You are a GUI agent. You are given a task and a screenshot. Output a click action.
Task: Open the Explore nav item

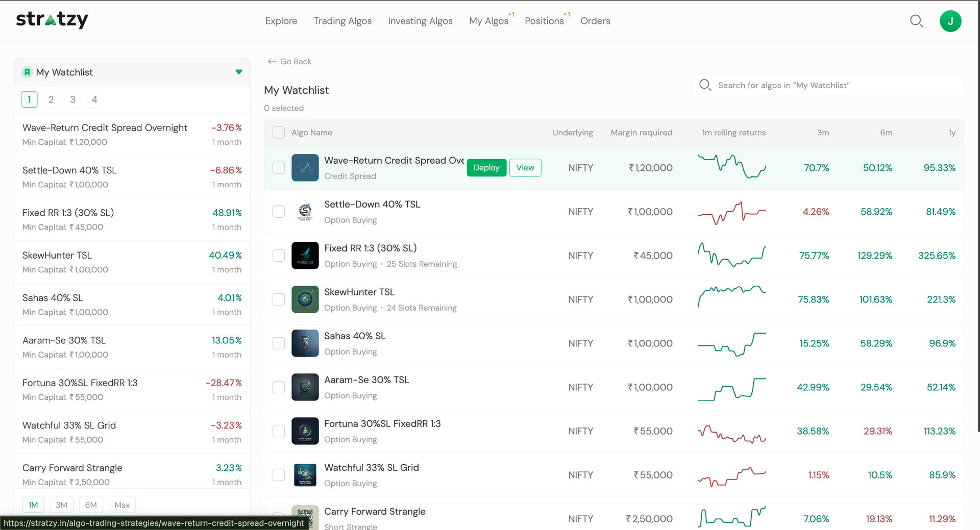[281, 21]
